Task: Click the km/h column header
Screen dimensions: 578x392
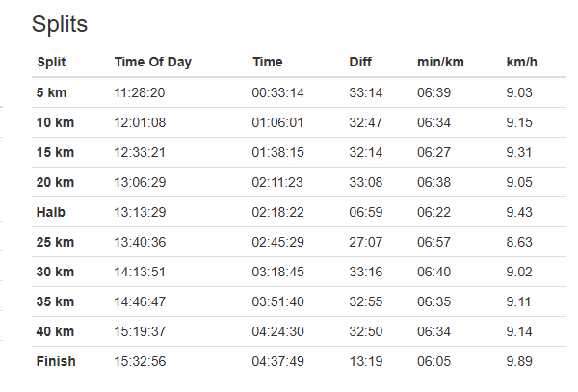Action: coord(521,63)
